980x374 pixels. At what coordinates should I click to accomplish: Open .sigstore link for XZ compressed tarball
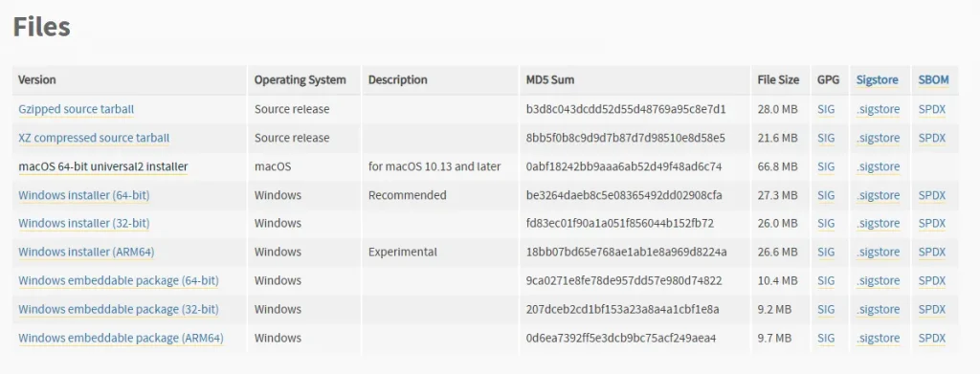pyautogui.click(x=878, y=138)
